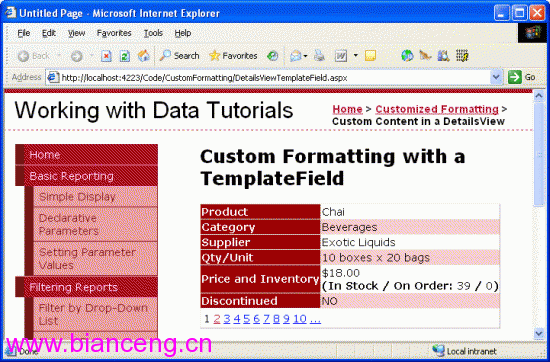This screenshot has height=362, width=550.
Task: Open the Tools menu
Action: point(153,33)
